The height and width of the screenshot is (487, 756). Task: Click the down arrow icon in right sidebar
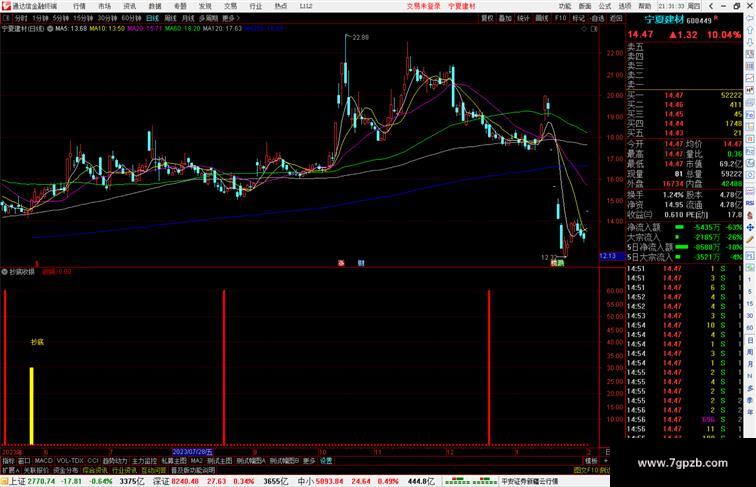(x=750, y=42)
